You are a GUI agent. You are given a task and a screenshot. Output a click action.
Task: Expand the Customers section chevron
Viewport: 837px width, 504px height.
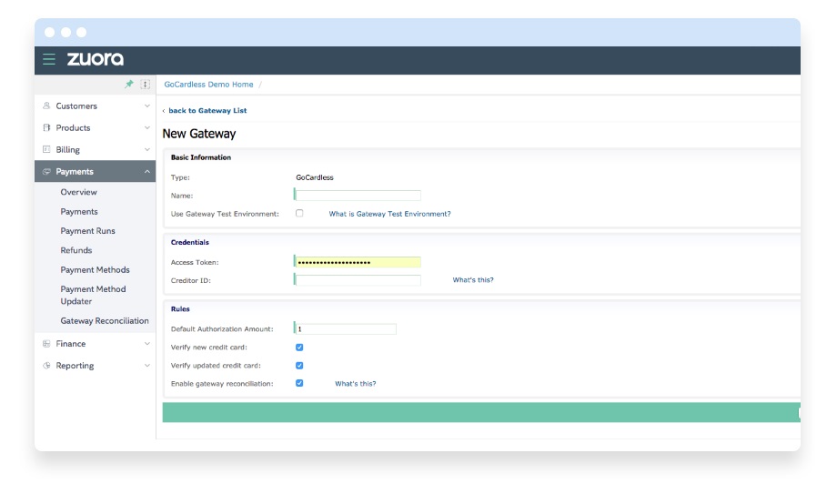coord(147,106)
